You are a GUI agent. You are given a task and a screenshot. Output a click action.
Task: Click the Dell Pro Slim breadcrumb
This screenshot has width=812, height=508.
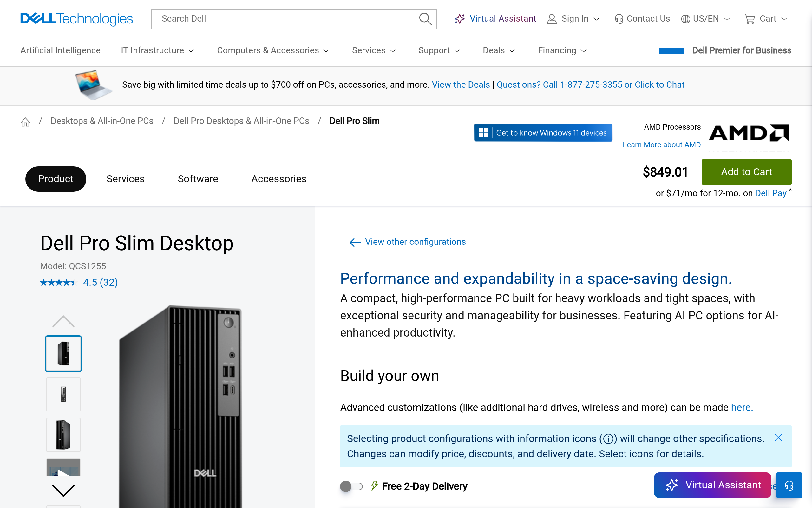[354, 121]
